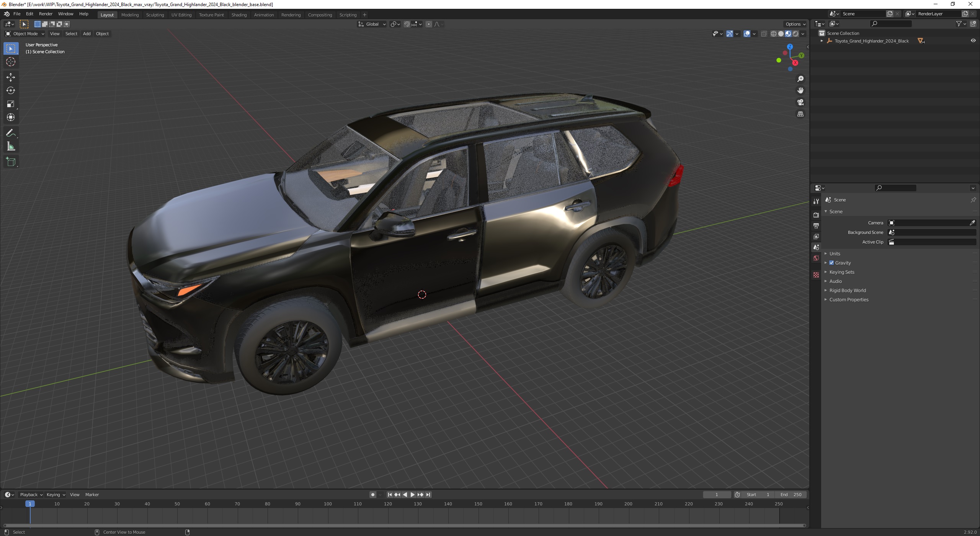Expand the Toyota_Grand_Highlander_2024_Black tree item
980x536 pixels.
click(x=822, y=41)
